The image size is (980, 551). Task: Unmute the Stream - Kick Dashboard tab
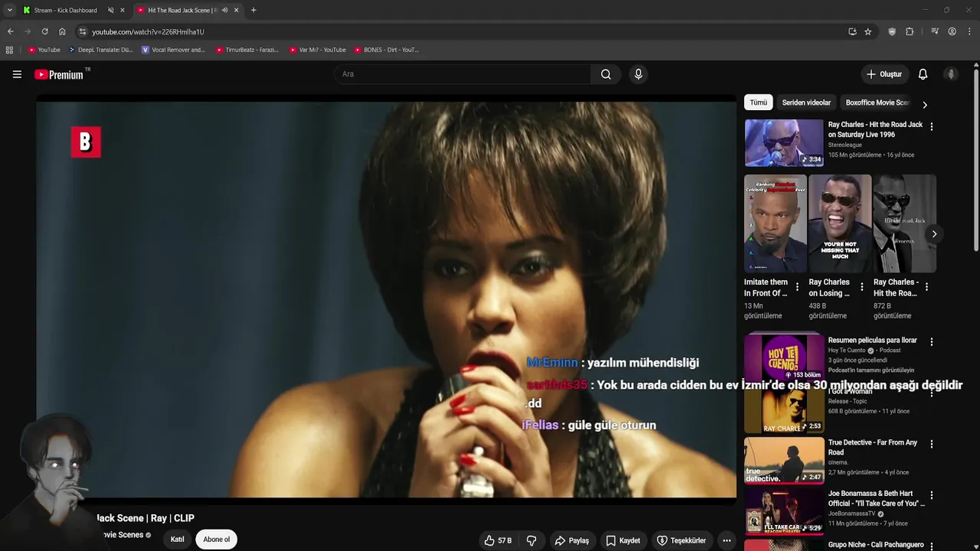point(110,10)
